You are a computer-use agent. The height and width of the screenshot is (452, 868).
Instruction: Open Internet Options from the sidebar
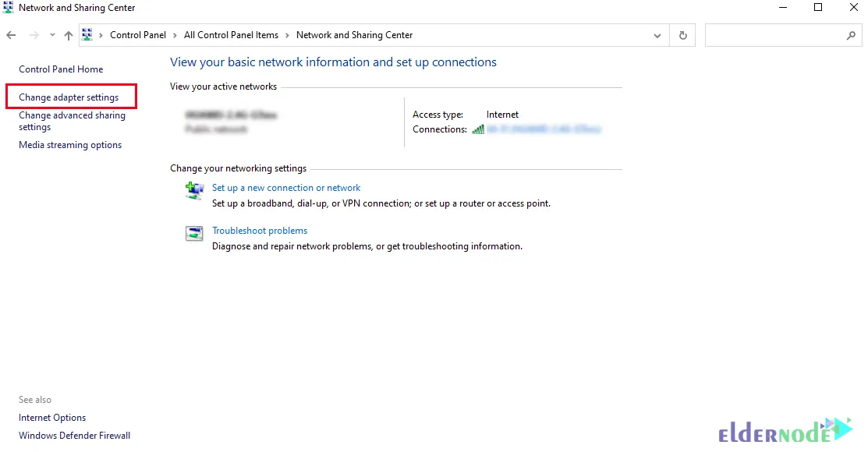click(51, 417)
